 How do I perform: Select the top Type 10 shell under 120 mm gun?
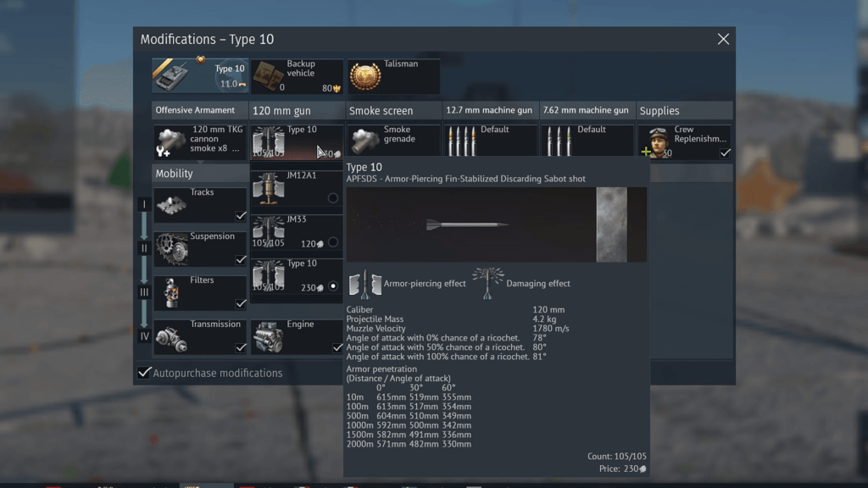click(296, 141)
